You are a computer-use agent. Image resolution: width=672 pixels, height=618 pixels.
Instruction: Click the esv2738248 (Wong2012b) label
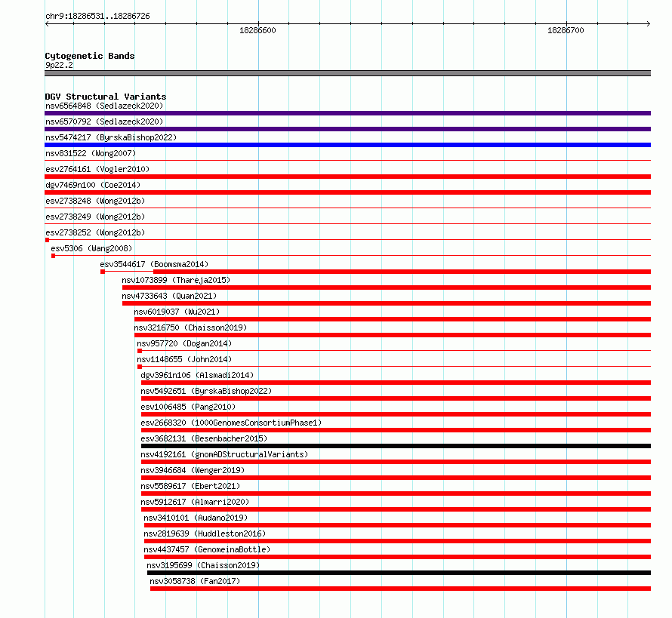(x=95, y=201)
